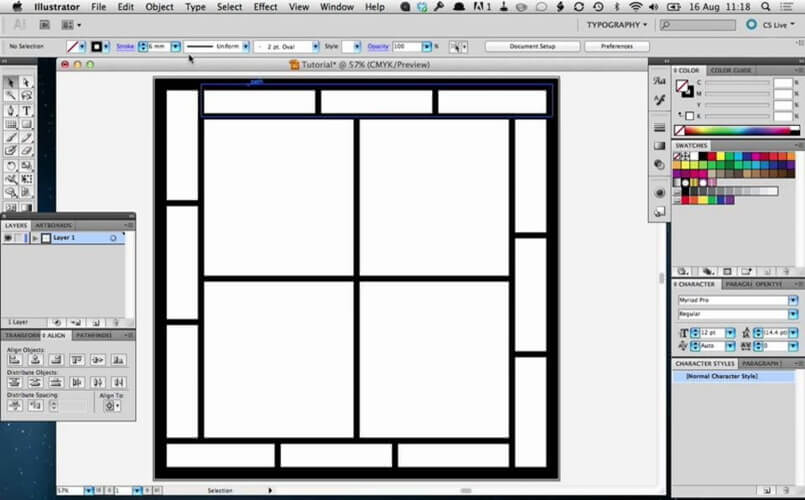Select the Paintbrush tool
The height and width of the screenshot is (500, 805).
tap(11, 137)
